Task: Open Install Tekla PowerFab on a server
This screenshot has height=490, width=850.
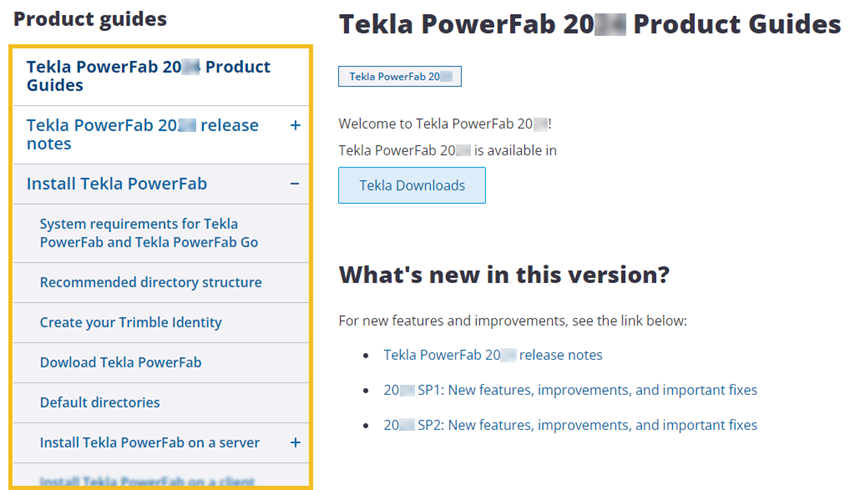Action: click(x=150, y=442)
